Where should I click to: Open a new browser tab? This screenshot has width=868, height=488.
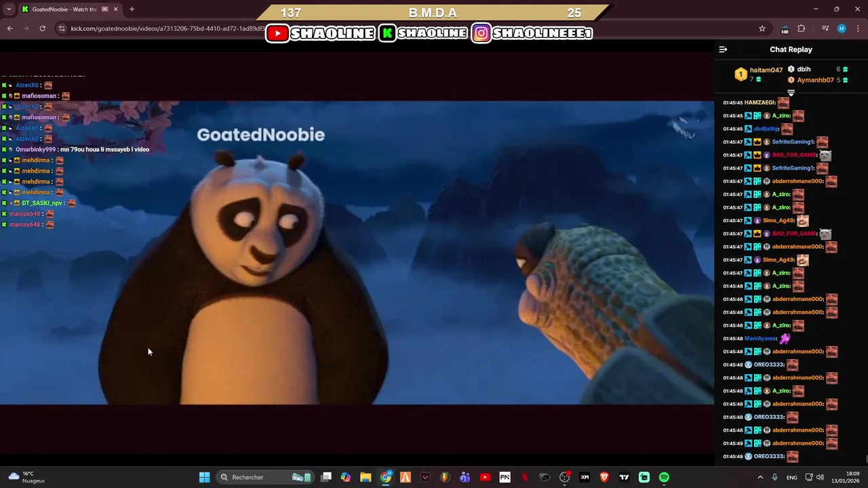(x=132, y=9)
